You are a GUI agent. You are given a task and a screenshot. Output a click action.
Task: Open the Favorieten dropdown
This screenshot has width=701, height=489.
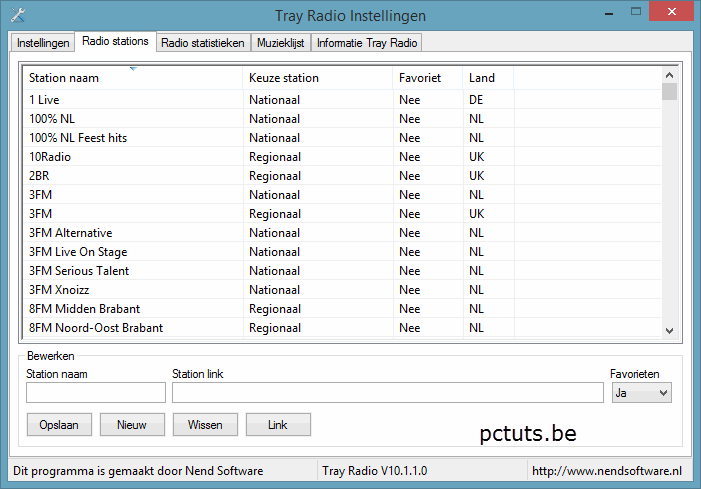coord(641,393)
